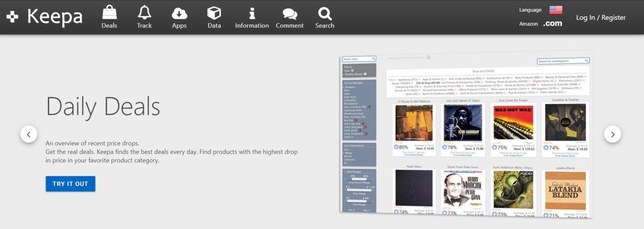Viewport: 644px width, 229px height.
Task: Go to next carousel slide
Action: 612,134
